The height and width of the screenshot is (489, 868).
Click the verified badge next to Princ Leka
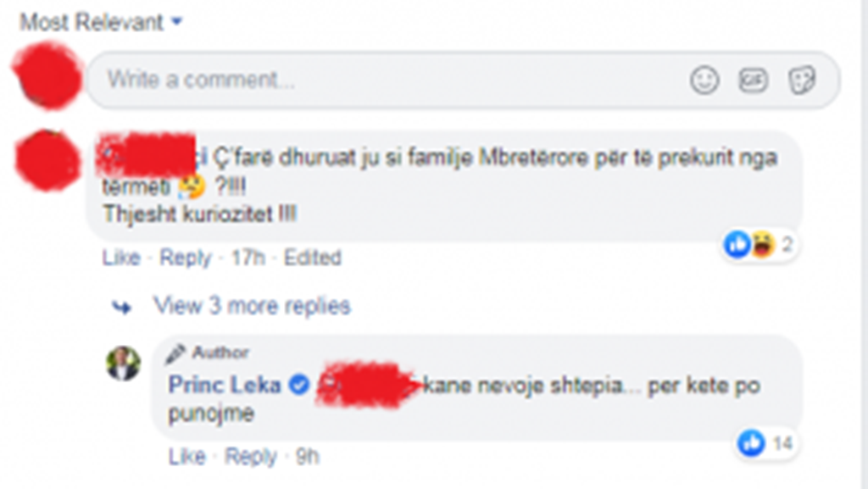pyautogui.click(x=298, y=386)
